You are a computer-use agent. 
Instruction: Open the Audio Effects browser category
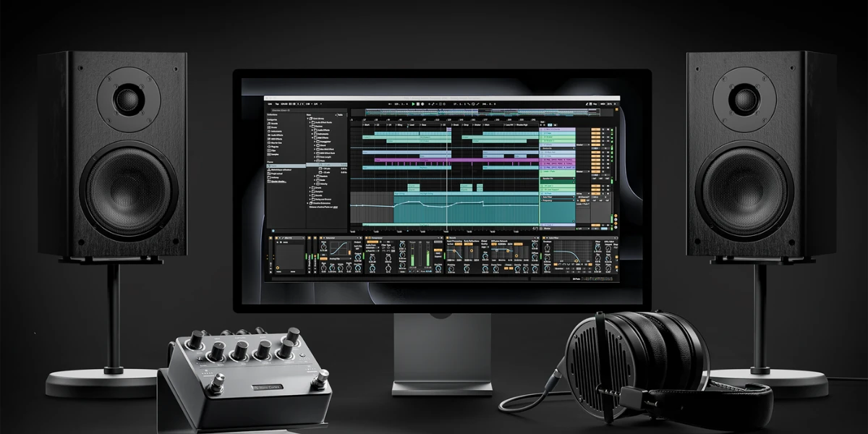(x=276, y=135)
